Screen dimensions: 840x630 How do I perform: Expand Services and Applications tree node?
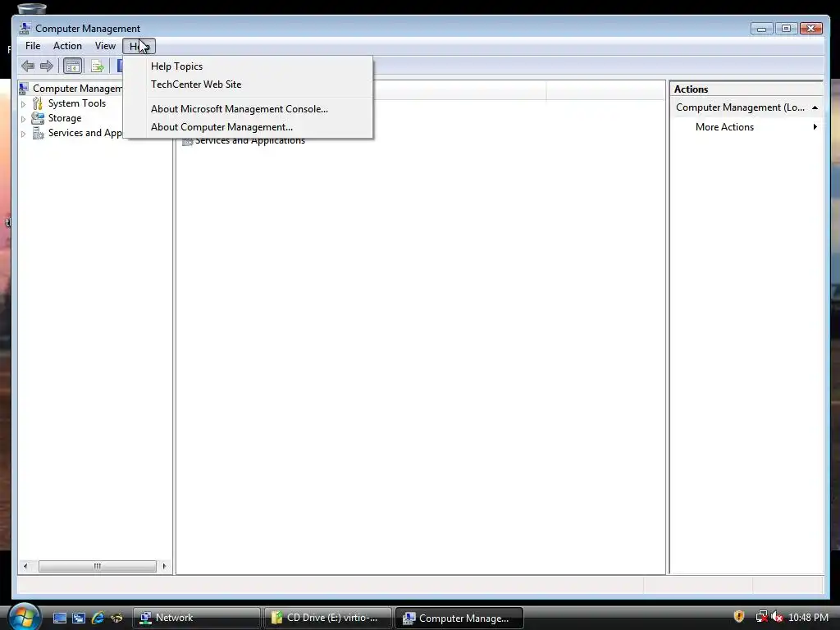tap(23, 134)
